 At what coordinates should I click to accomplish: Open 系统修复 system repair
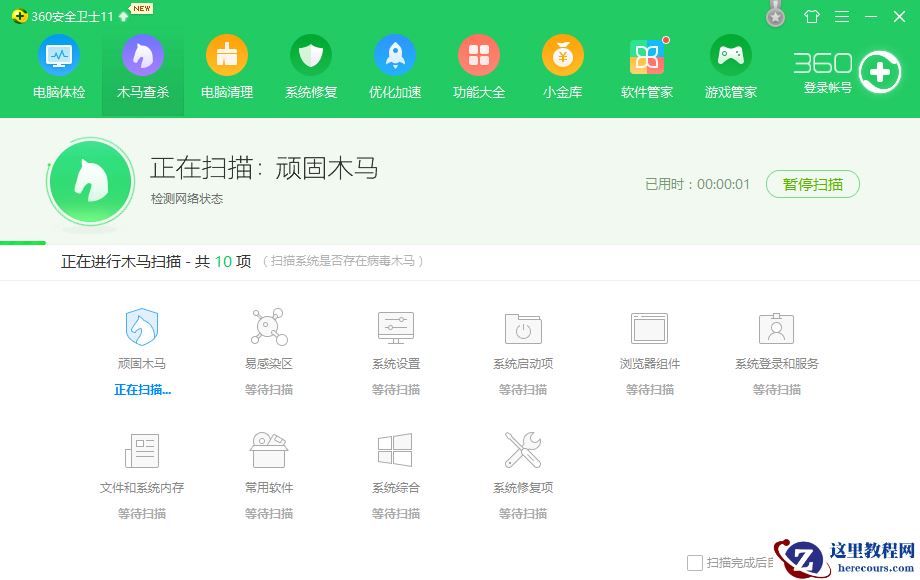(310, 66)
